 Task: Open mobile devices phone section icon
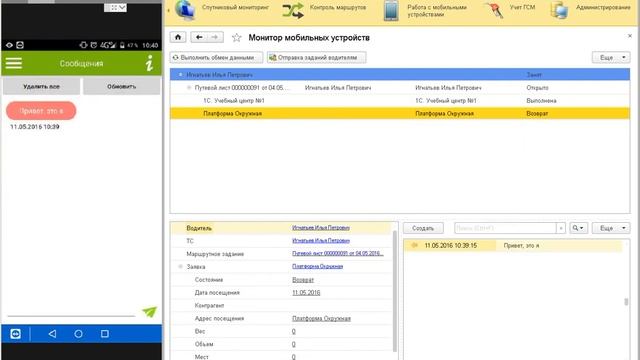[x=391, y=10]
